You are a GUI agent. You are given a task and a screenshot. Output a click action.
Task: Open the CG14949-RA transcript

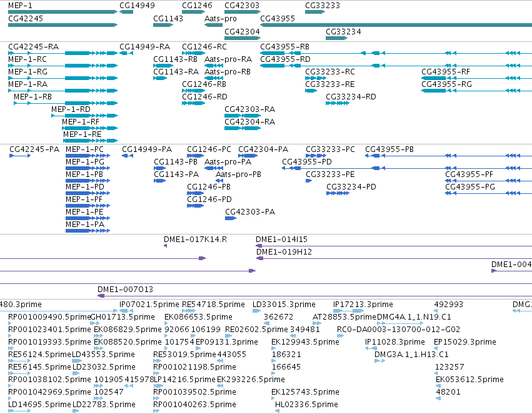126,53
